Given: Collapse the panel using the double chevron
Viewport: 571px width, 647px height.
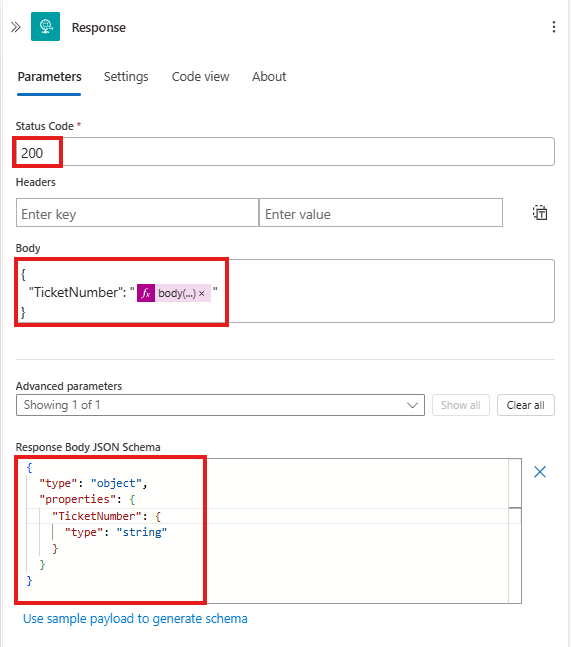Looking at the screenshot, I should pyautogui.click(x=15, y=27).
